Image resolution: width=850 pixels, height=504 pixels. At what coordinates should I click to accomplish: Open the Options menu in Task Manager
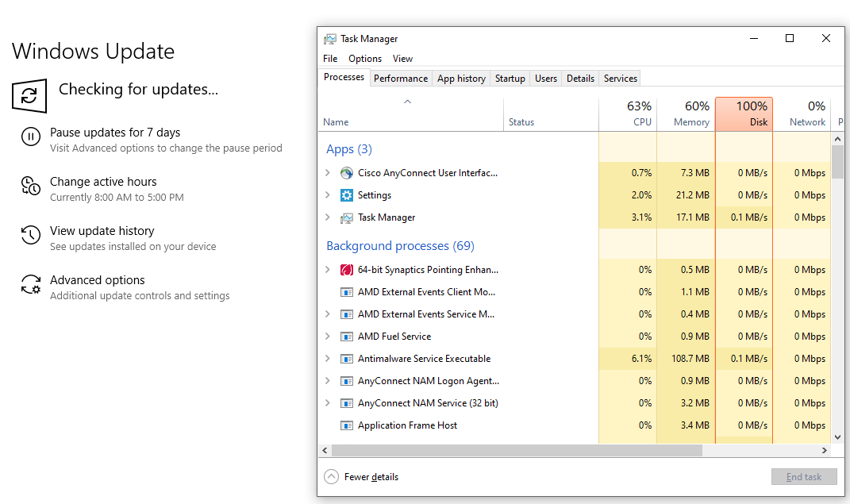pyautogui.click(x=365, y=59)
